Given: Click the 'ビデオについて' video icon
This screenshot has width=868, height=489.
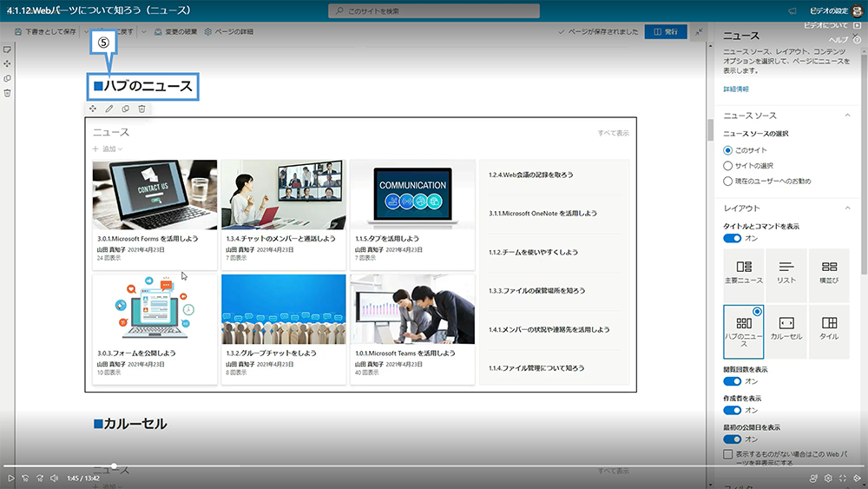Looking at the screenshot, I should (x=858, y=25).
